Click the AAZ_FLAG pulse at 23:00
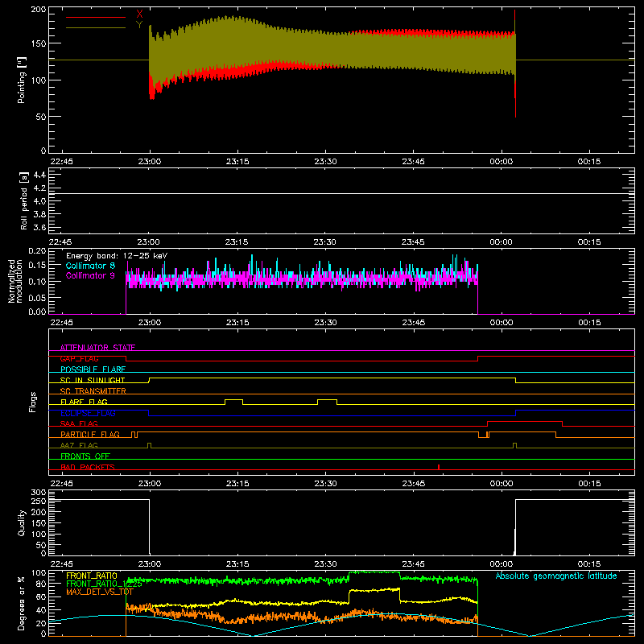This screenshot has height=644, width=644. (x=149, y=445)
